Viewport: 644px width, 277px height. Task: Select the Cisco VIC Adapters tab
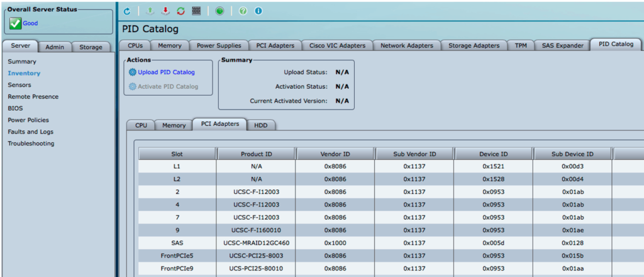337,45
